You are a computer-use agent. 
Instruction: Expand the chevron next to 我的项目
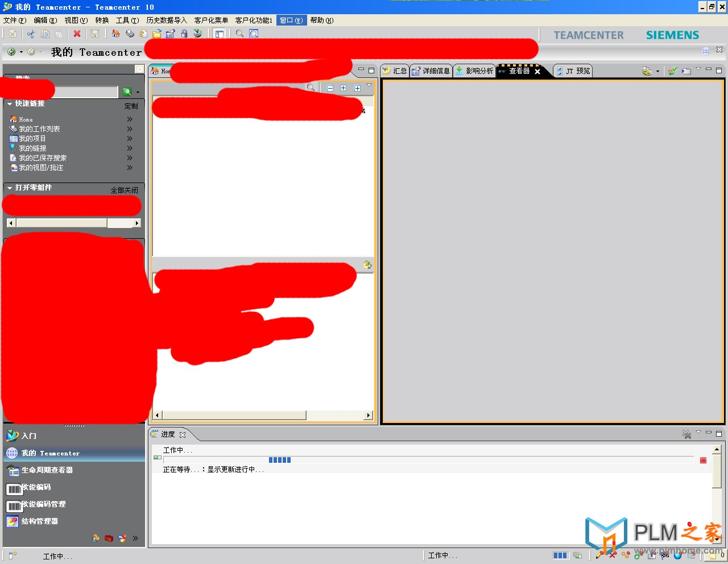[x=130, y=139]
